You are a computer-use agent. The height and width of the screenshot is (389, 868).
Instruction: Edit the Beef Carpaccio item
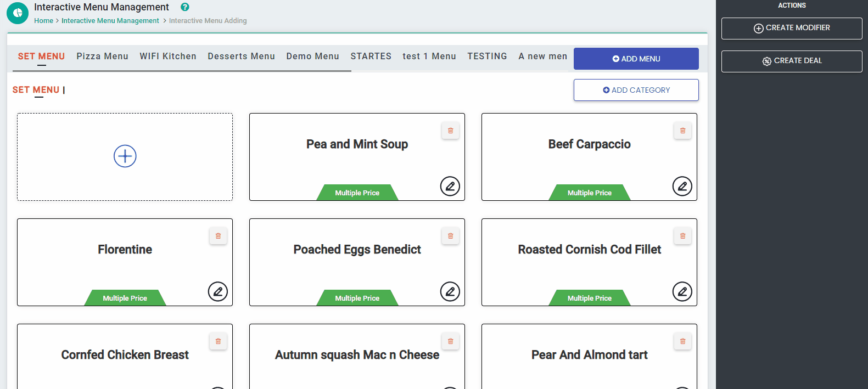(x=682, y=187)
